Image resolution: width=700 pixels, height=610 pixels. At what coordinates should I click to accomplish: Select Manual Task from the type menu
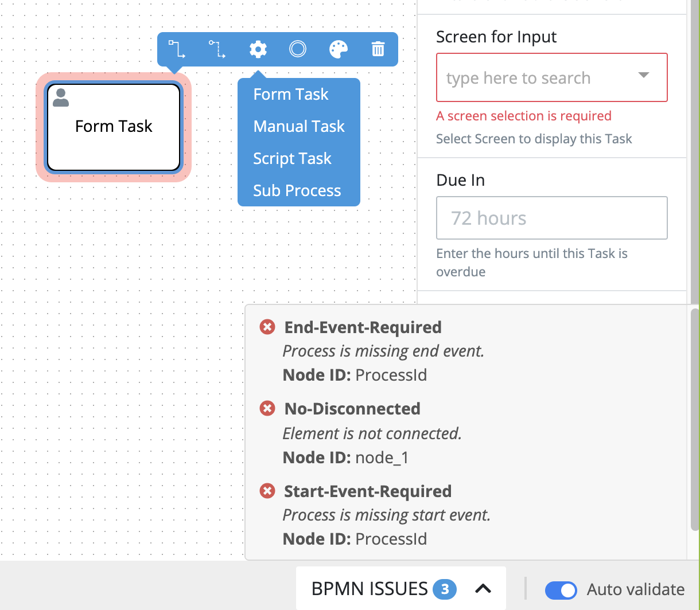click(x=298, y=126)
